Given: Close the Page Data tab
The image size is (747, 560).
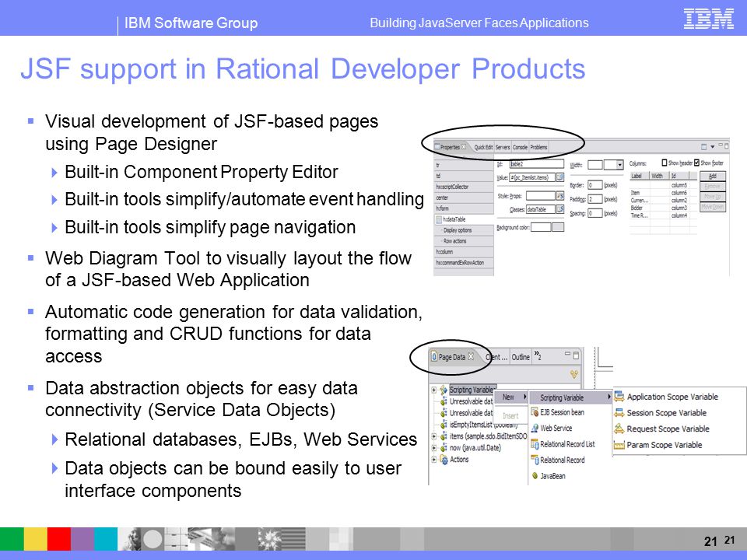Looking at the screenshot, I should coord(471,356).
